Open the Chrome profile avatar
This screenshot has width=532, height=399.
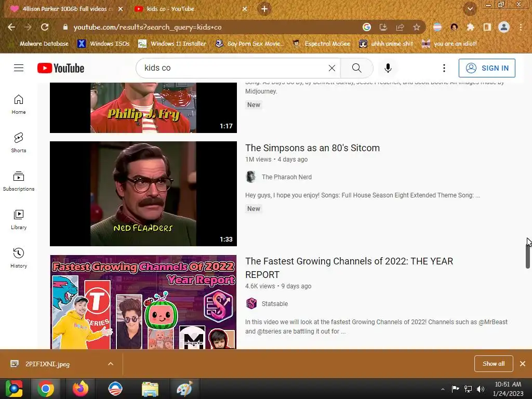(x=504, y=27)
